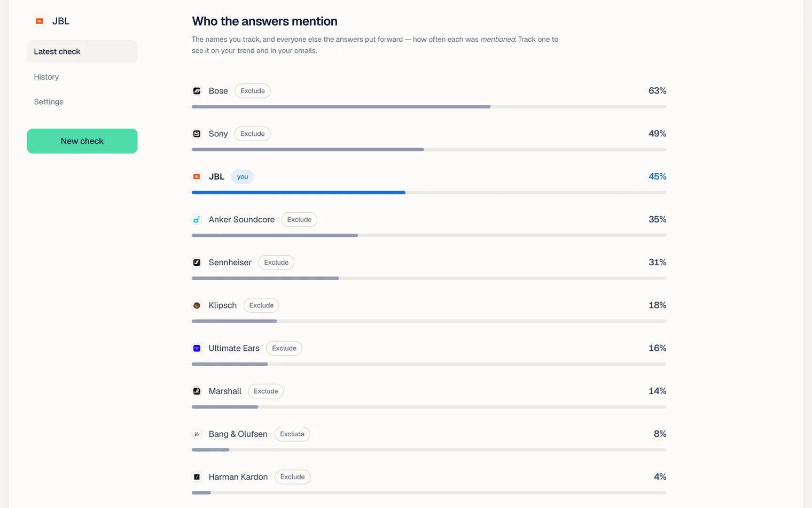Open the Settings section
The height and width of the screenshot is (508, 812).
point(82,102)
